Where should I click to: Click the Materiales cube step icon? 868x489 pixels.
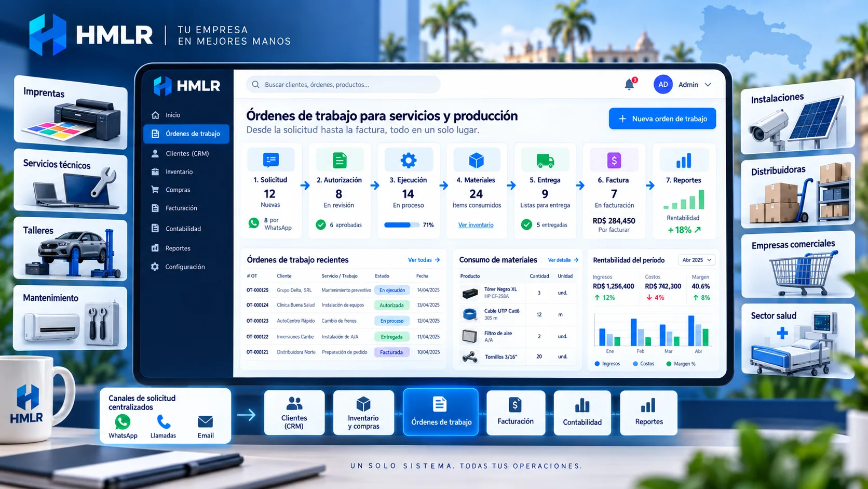tap(477, 160)
